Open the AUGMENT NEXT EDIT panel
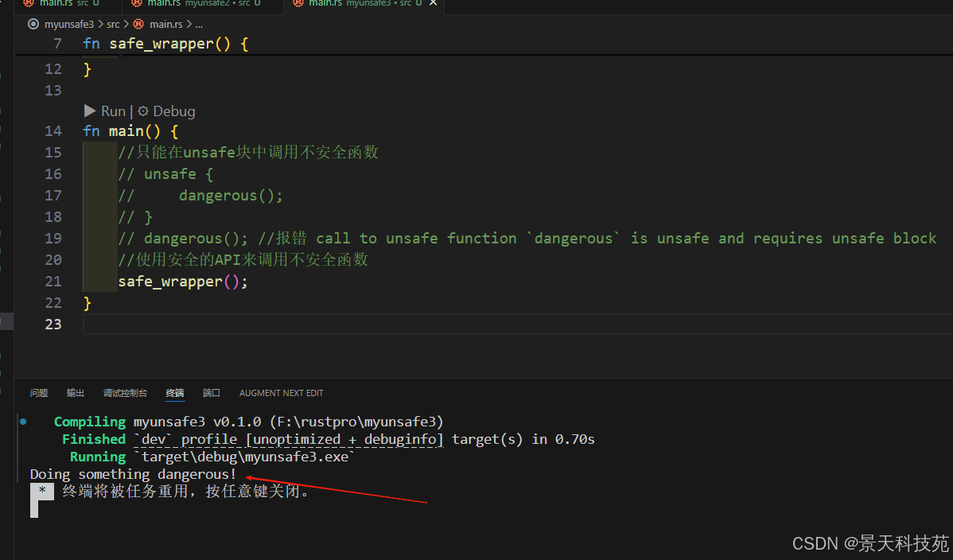 point(281,392)
